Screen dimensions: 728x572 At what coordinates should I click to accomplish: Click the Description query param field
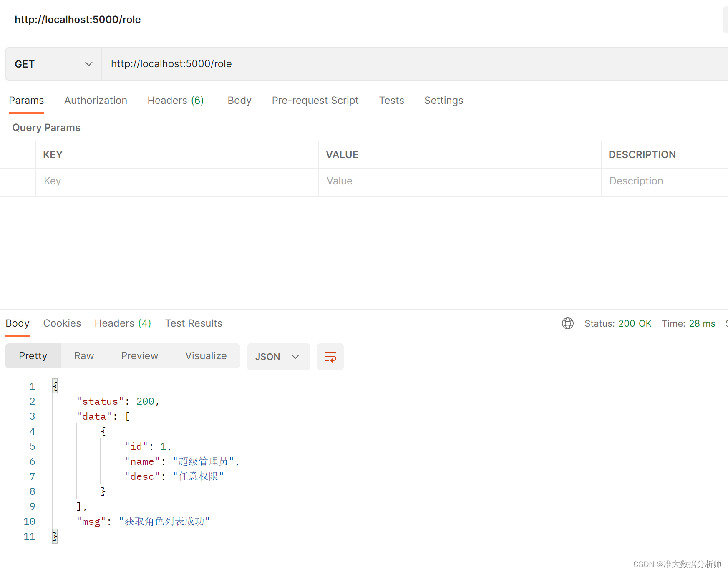tap(665, 181)
